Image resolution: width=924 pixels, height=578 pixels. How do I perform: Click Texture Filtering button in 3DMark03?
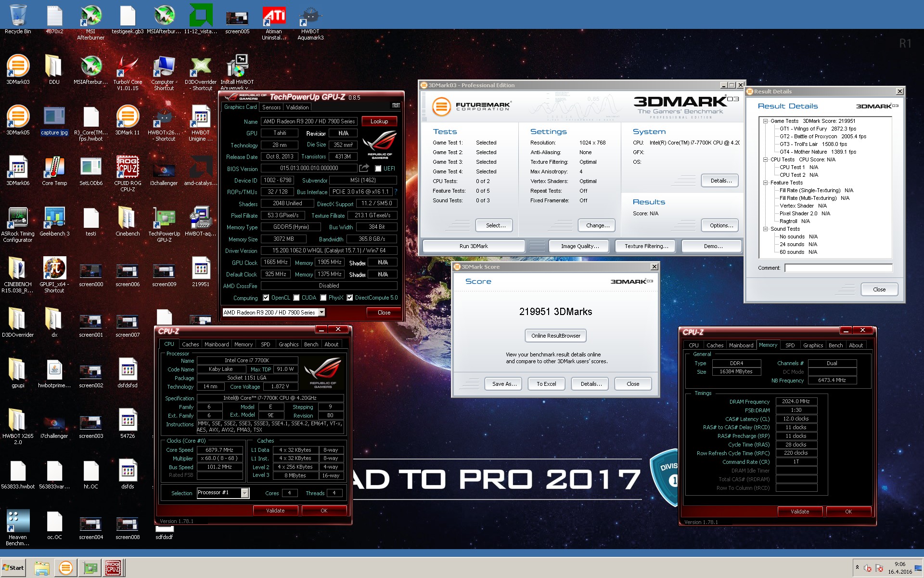pyautogui.click(x=646, y=246)
